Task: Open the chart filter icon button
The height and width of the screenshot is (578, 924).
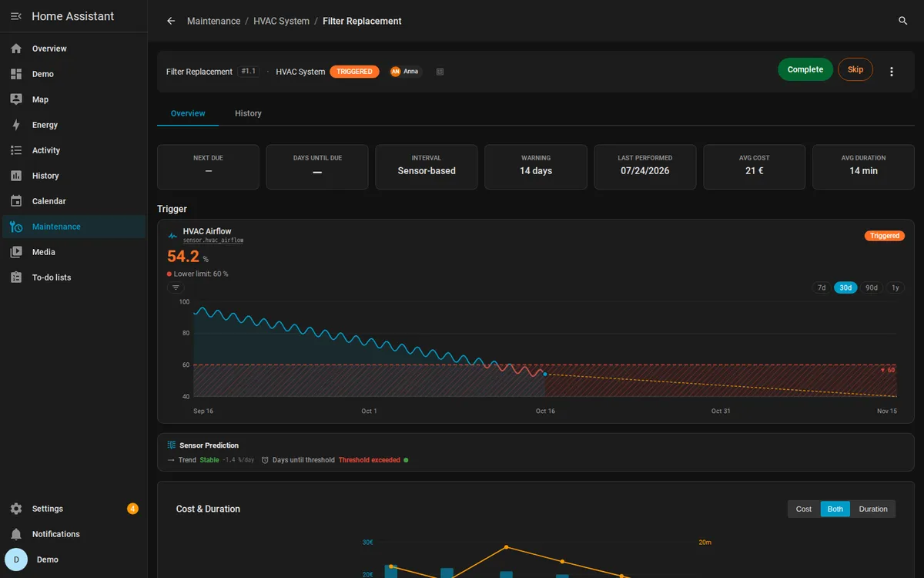Action: coord(176,287)
